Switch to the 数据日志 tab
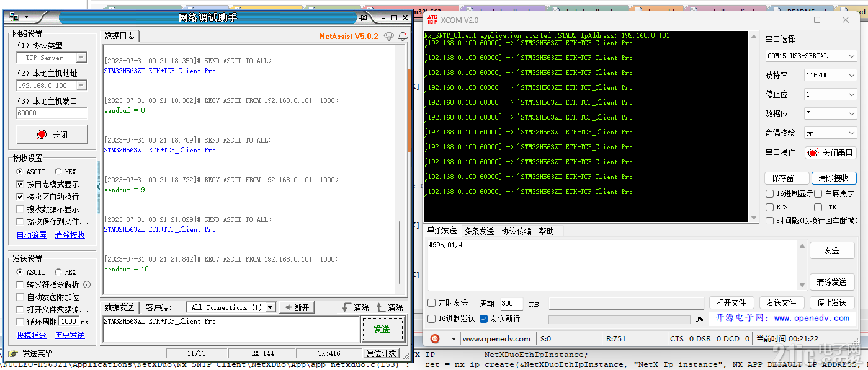Screen dimensions: 868x370 click(119, 35)
